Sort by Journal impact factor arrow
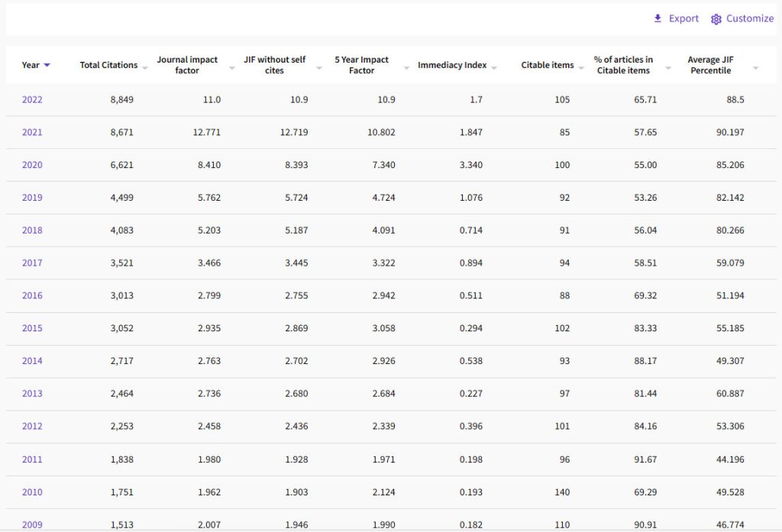The image size is (782, 532). 232,67
